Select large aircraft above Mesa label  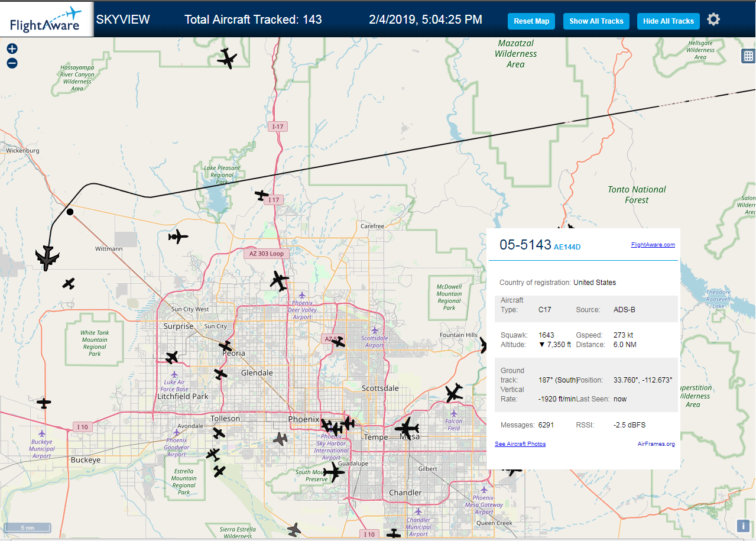(x=407, y=427)
